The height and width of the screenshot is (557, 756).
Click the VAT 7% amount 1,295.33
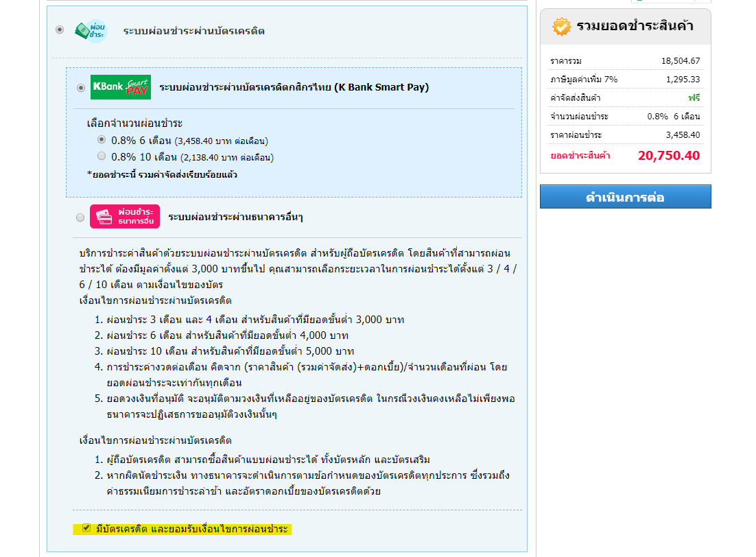683,79
